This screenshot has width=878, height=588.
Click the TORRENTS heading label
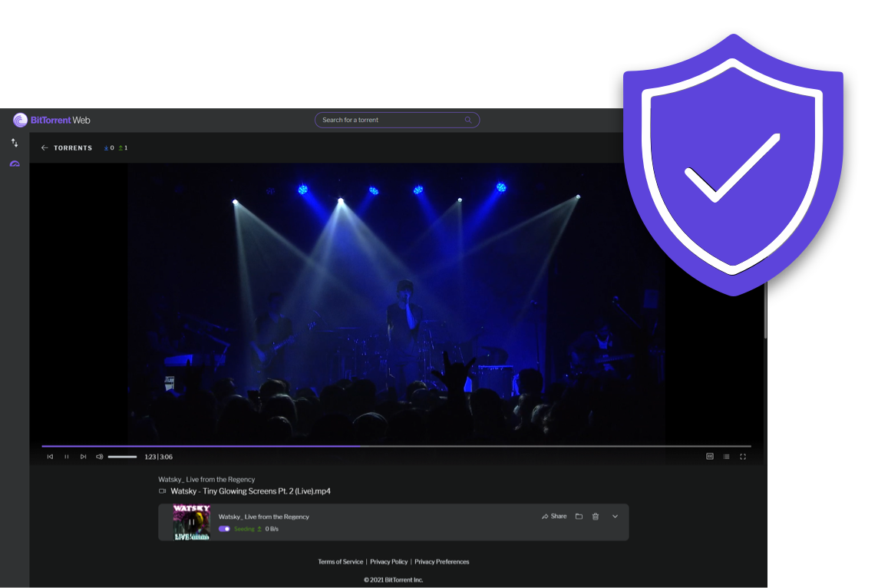(x=73, y=148)
